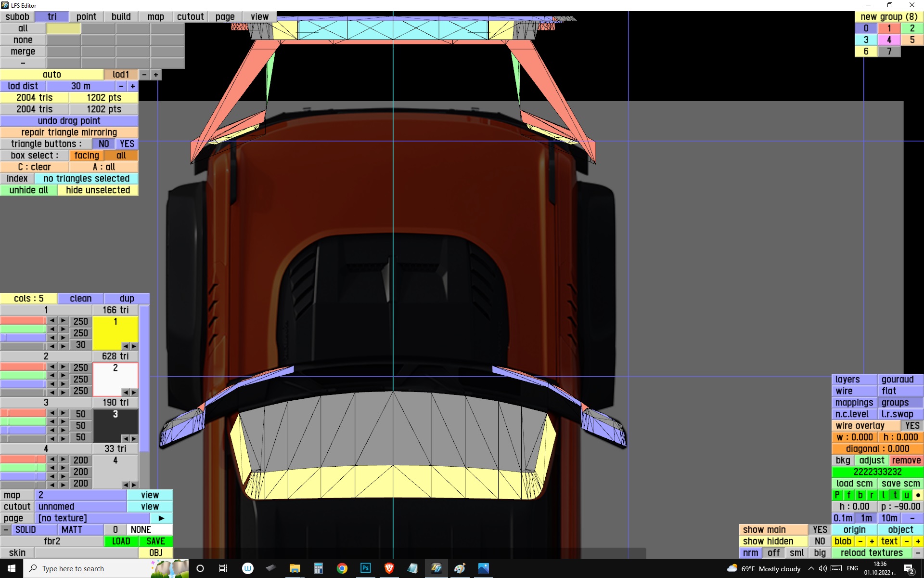
Task: Toggle show hidden NO button
Action: pyautogui.click(x=820, y=541)
